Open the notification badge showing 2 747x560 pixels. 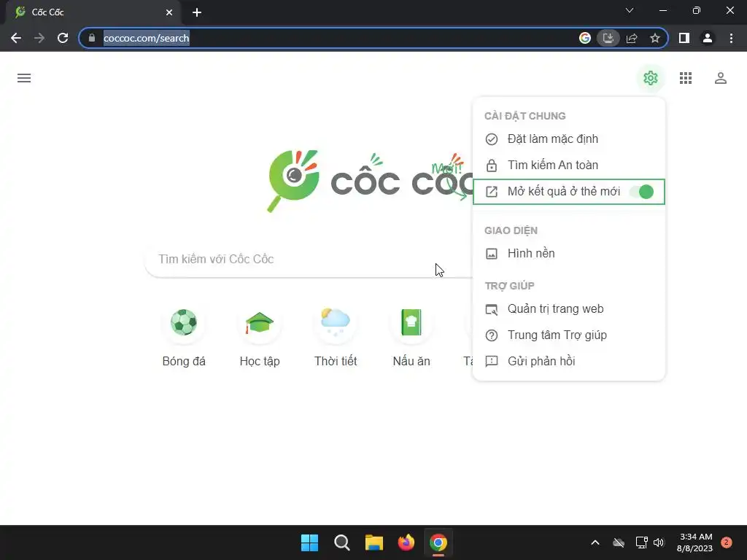tap(727, 542)
